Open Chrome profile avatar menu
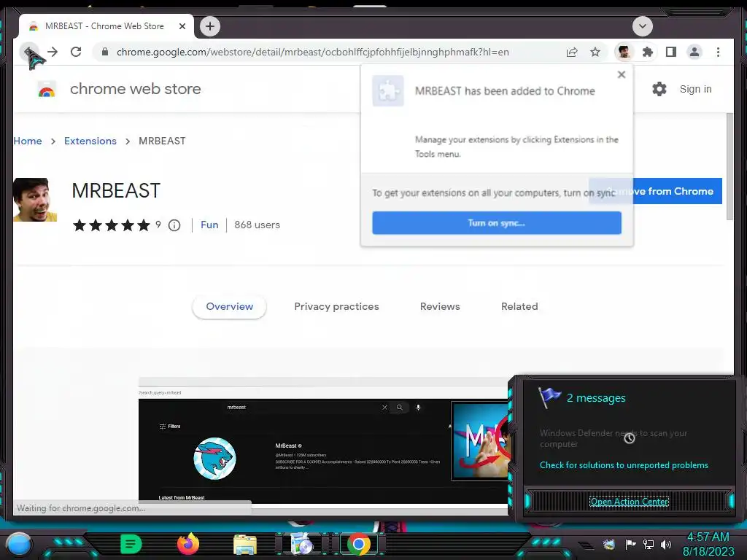Image resolution: width=747 pixels, height=560 pixels. point(694,52)
